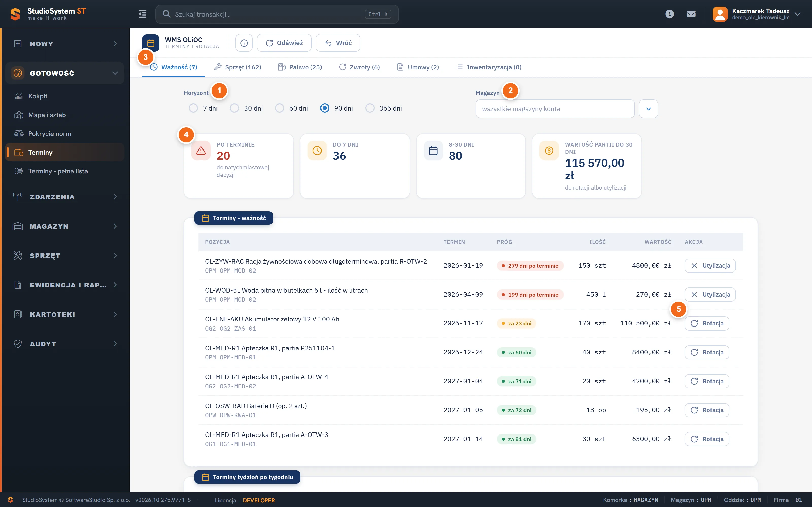The width and height of the screenshot is (812, 507).
Task: Expand the MAGAZYN sidebar section
Action: (x=65, y=226)
